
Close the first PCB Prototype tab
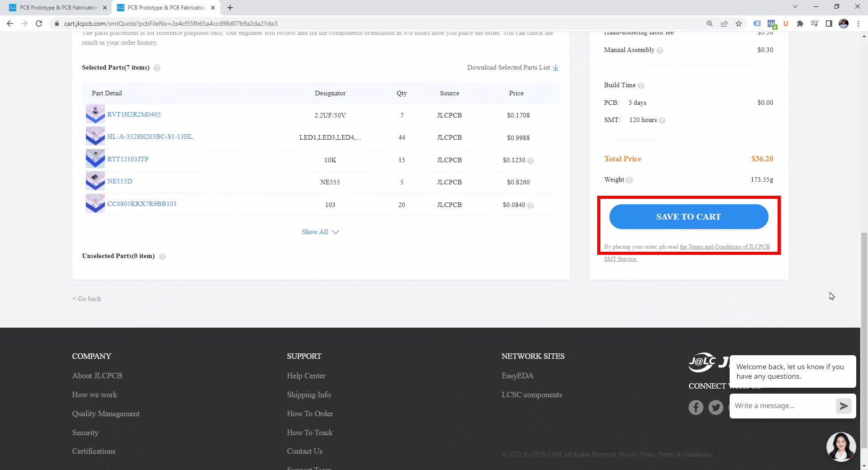point(105,8)
